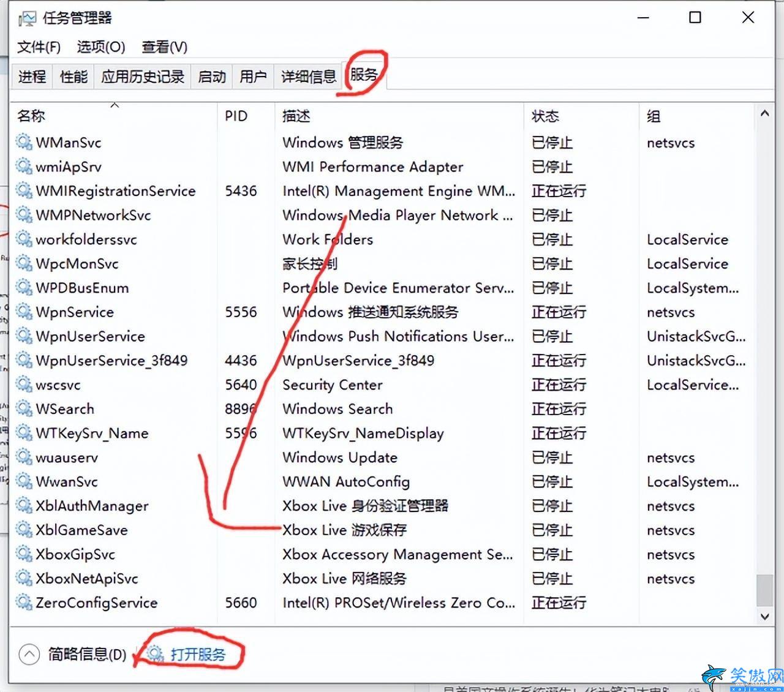Click the WpnUserService_3f849 service icon

(x=24, y=360)
